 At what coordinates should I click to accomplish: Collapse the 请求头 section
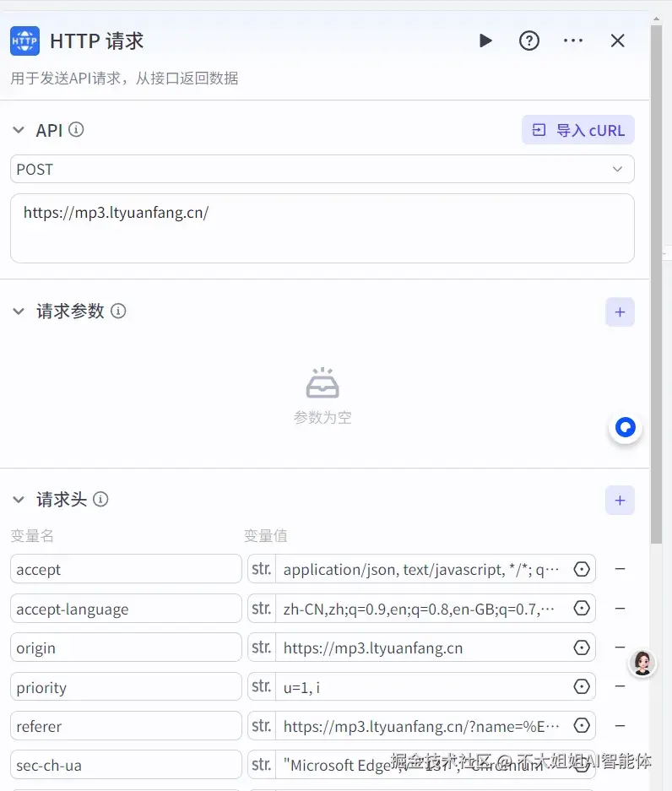click(x=19, y=500)
